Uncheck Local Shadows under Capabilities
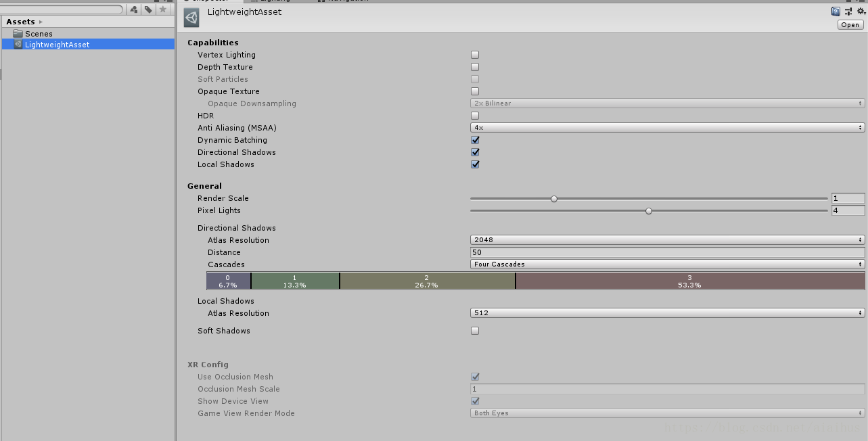The height and width of the screenshot is (441, 868). [x=475, y=164]
